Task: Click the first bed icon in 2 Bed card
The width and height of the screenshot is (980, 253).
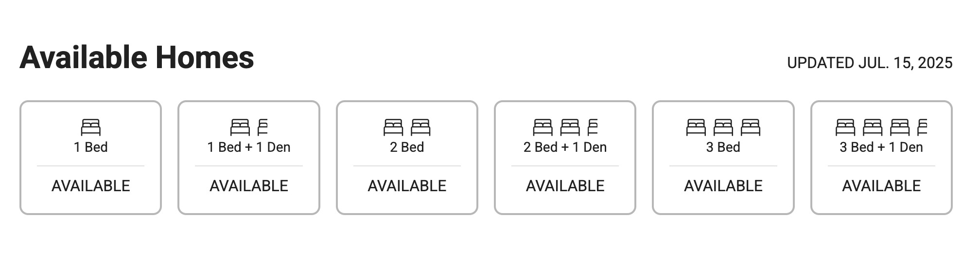Action: coord(393,127)
